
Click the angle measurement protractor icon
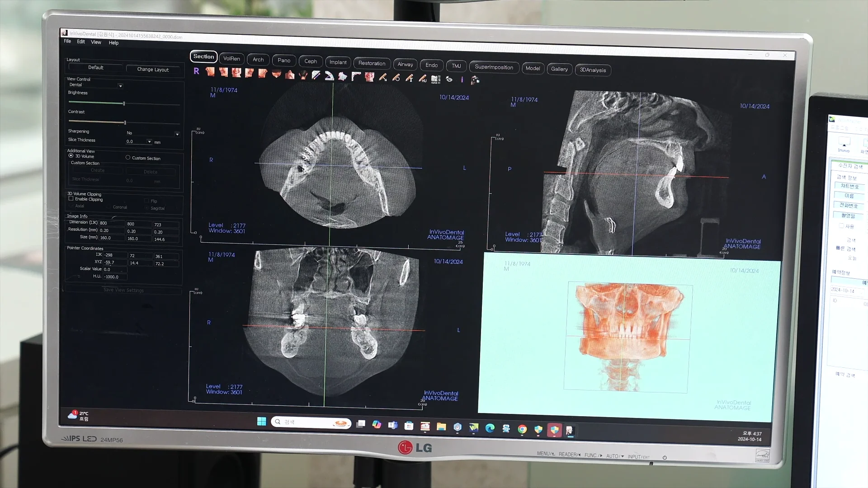330,76
